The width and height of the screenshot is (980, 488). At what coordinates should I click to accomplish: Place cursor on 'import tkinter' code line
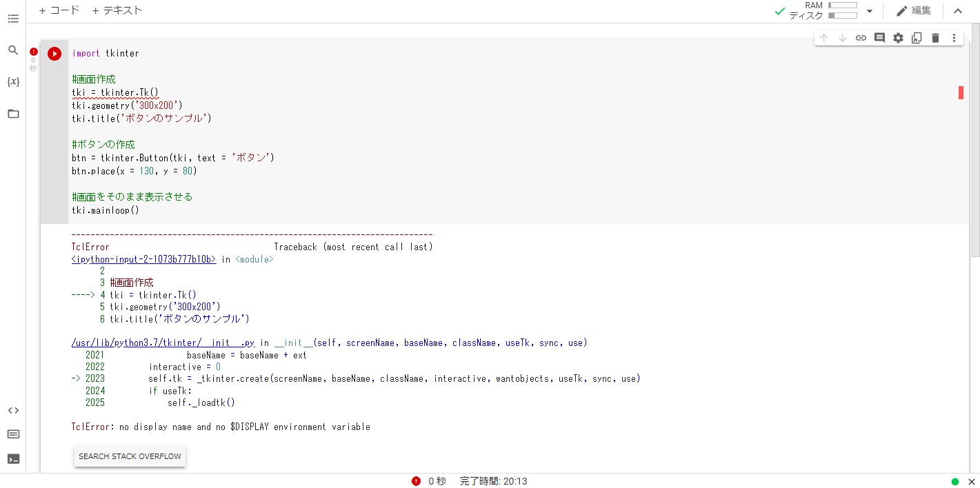pyautogui.click(x=106, y=53)
